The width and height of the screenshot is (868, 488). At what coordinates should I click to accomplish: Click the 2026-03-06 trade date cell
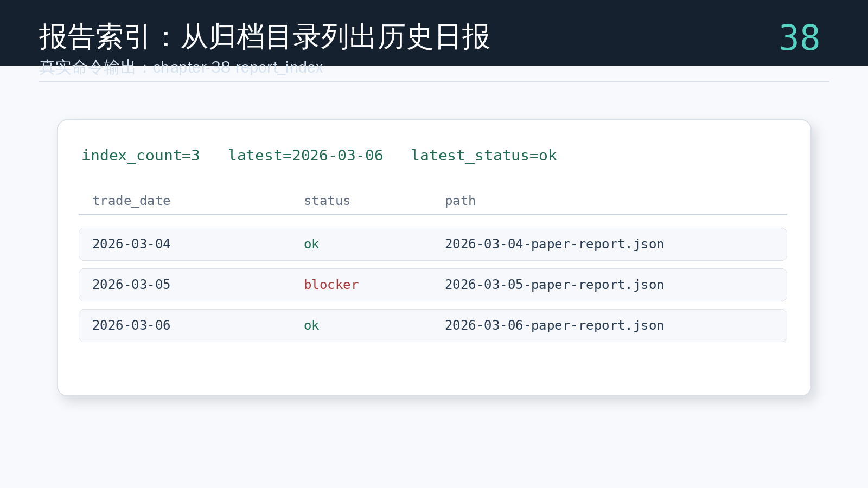tap(131, 325)
